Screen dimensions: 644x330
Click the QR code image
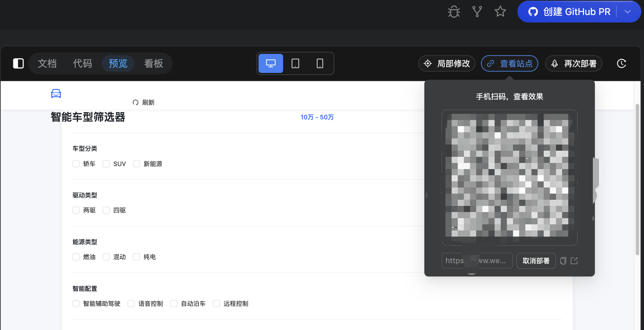509,177
